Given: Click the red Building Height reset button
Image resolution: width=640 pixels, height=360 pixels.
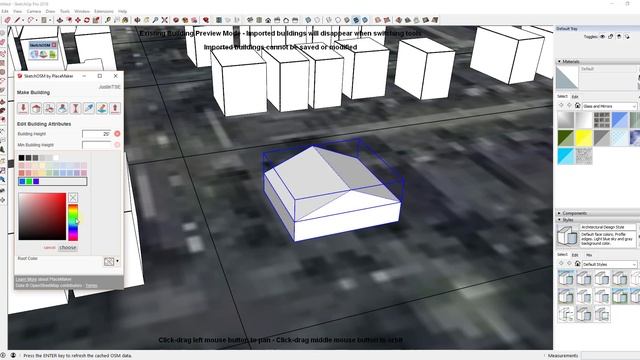Looking at the screenshot, I should tap(117, 134).
